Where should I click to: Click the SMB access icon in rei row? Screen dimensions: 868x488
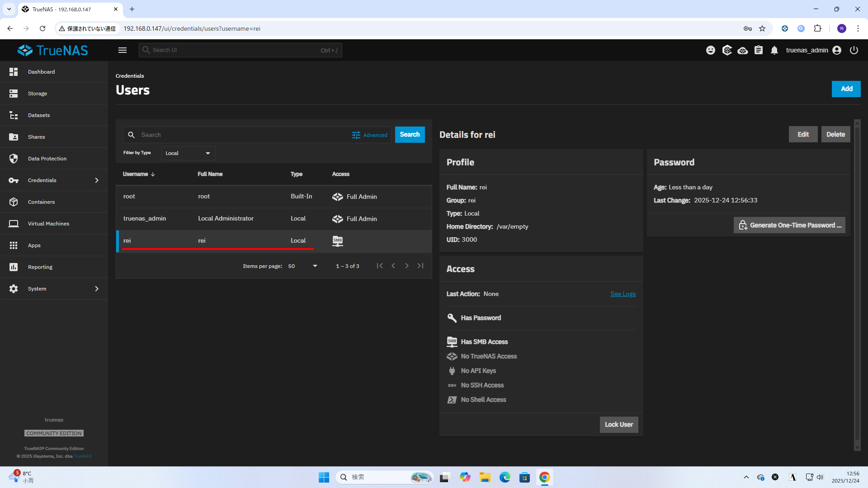(x=338, y=241)
